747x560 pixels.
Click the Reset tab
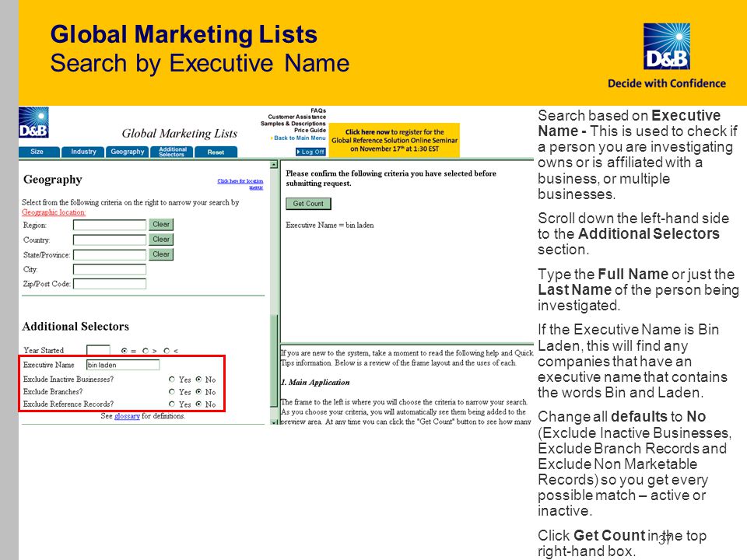[216, 152]
